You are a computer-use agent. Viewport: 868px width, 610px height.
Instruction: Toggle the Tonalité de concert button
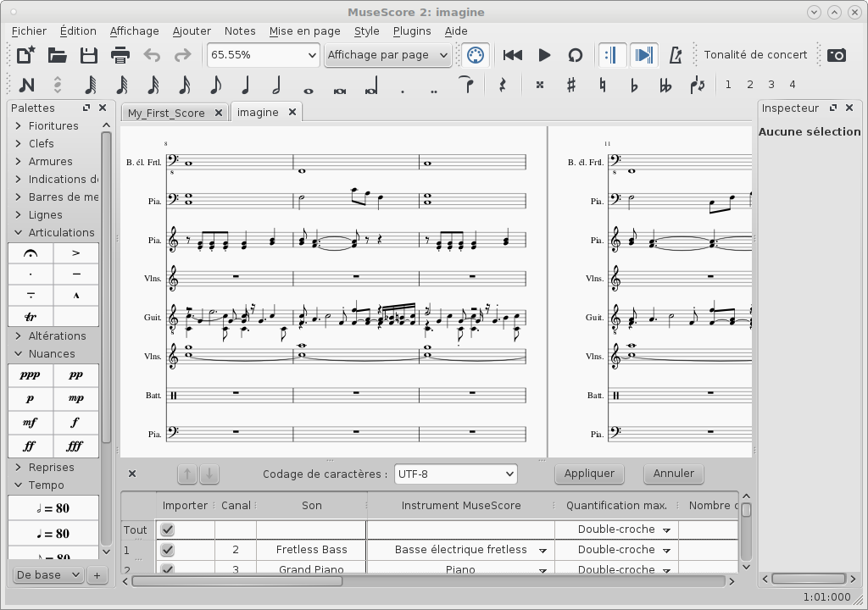click(755, 55)
